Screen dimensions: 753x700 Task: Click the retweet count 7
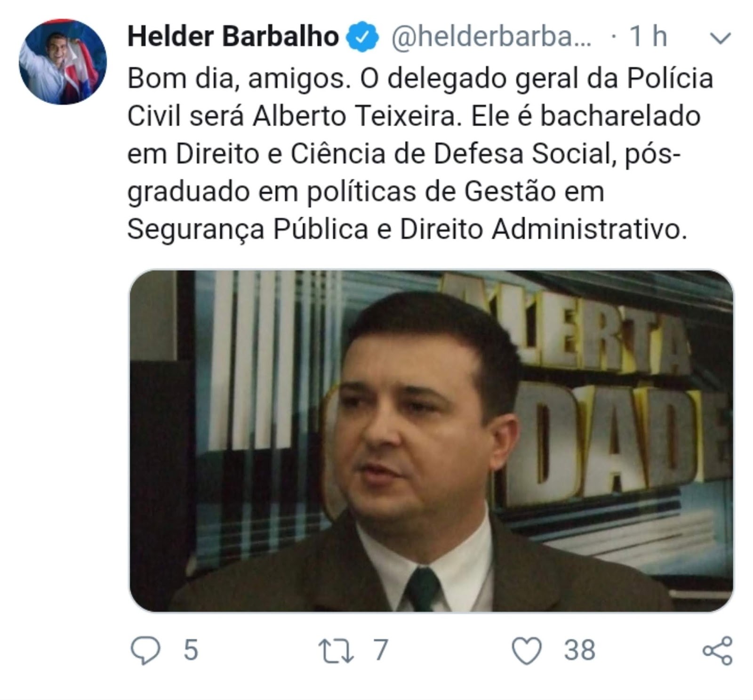tap(381, 650)
